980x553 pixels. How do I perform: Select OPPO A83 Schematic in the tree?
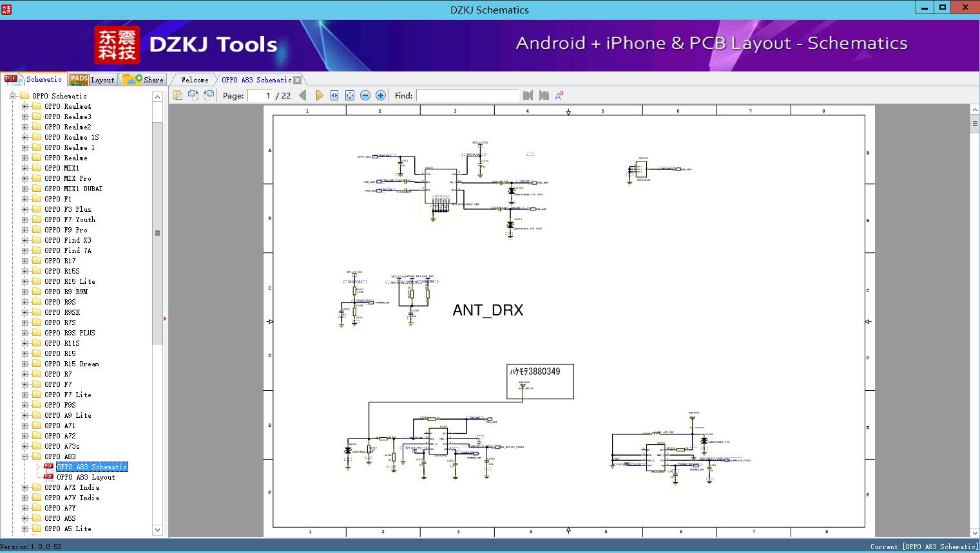pos(92,467)
